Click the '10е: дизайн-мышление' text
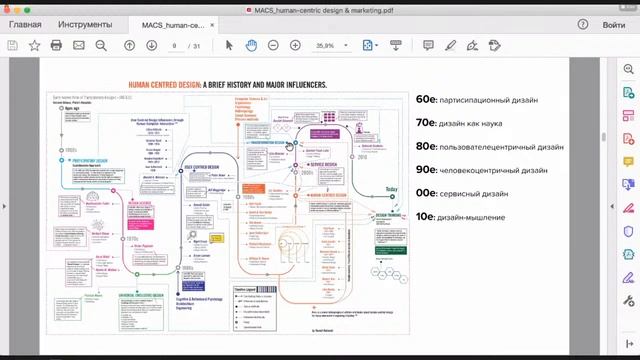This screenshot has height=360, width=640. [x=460, y=217]
